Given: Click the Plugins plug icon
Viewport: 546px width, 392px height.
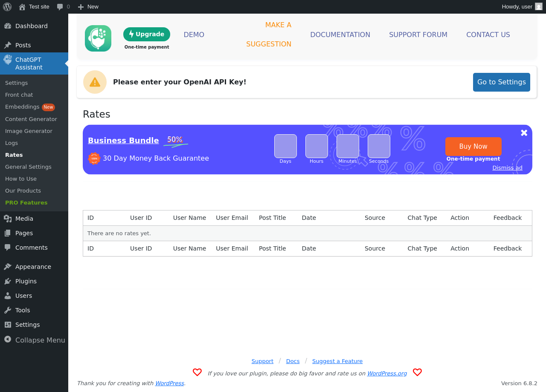Looking at the screenshot, I should point(8,281).
